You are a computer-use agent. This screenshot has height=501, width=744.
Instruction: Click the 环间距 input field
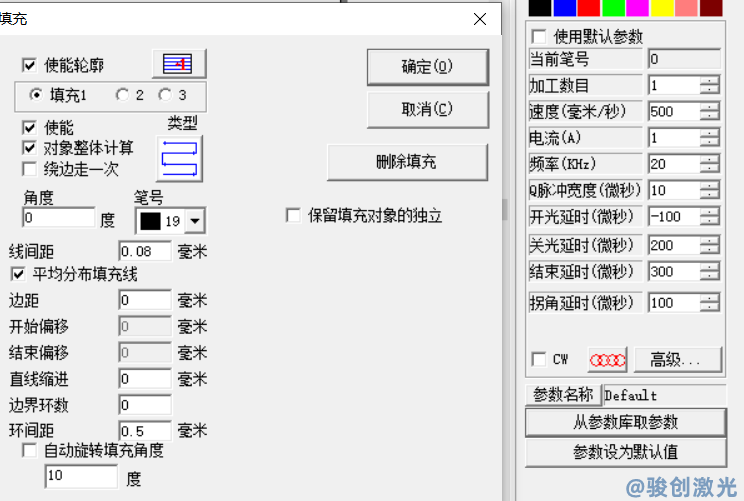tap(145, 431)
